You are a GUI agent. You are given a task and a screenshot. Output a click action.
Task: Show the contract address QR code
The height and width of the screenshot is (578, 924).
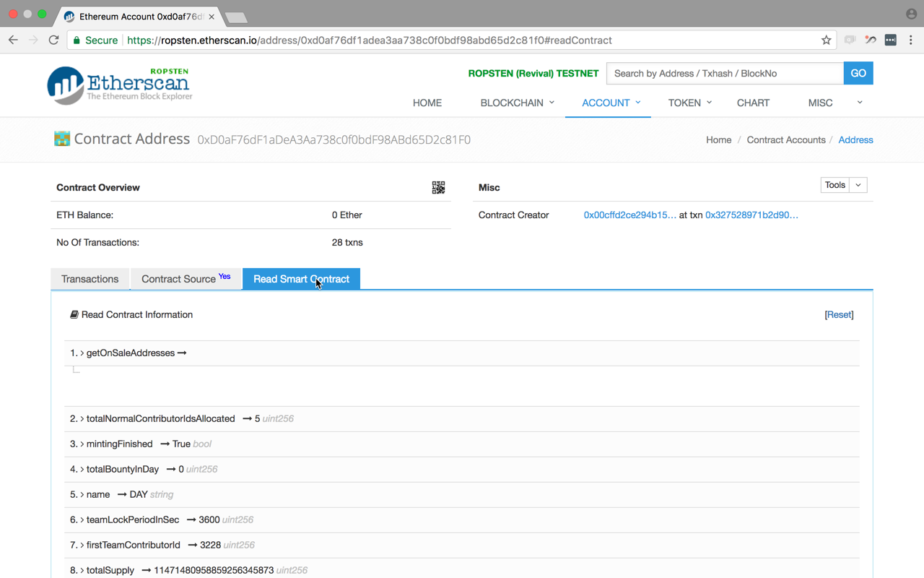click(438, 188)
